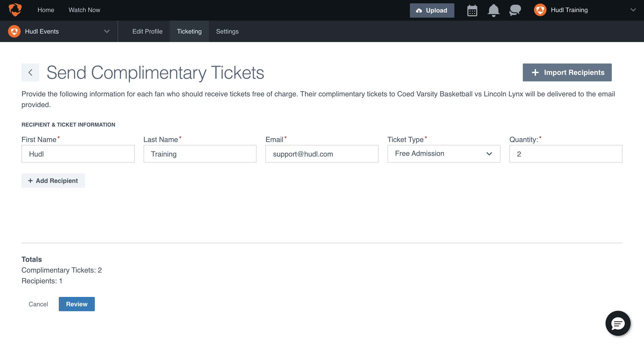Cancel sending complimentary tickets
This screenshot has width=644, height=347.
pos(38,304)
